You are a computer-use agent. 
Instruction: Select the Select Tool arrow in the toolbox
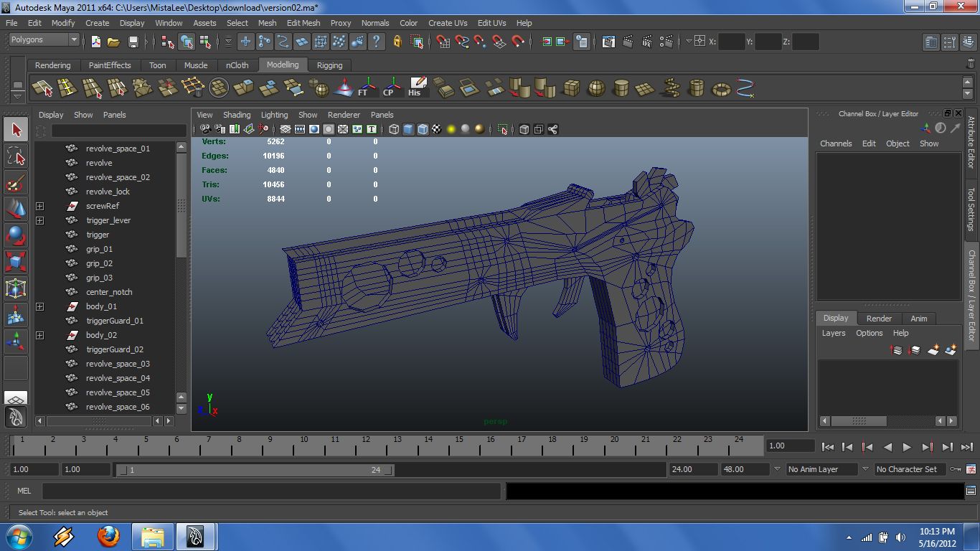pyautogui.click(x=15, y=129)
